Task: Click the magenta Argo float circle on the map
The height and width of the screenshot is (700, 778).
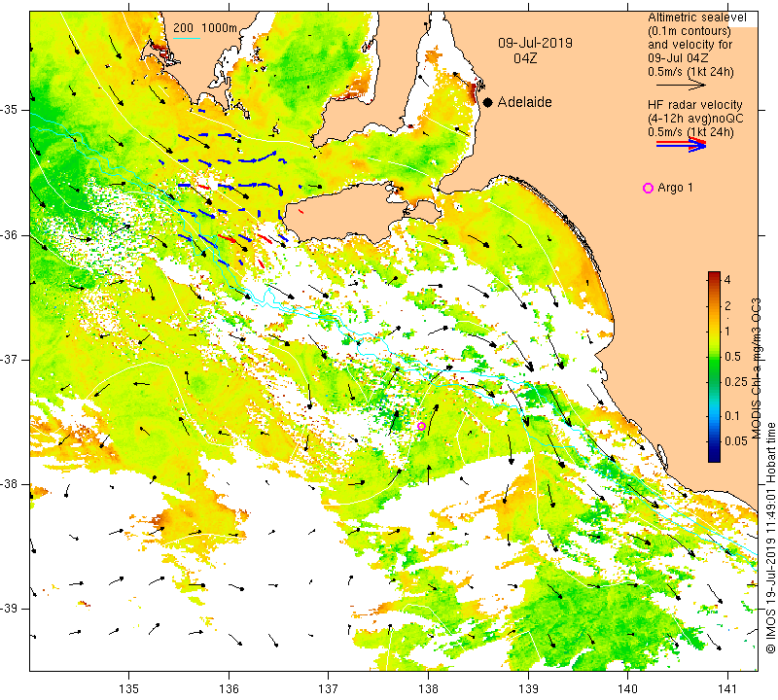Action: point(421,426)
